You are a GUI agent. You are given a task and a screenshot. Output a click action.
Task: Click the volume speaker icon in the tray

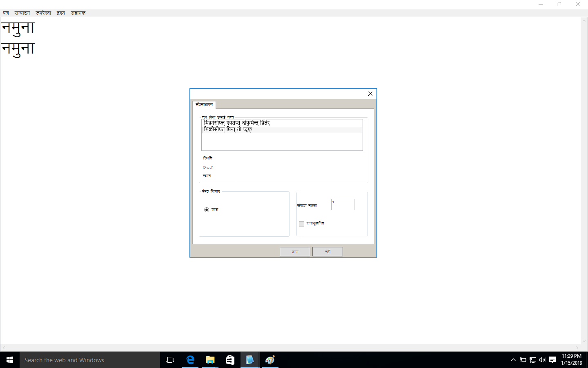pos(542,360)
